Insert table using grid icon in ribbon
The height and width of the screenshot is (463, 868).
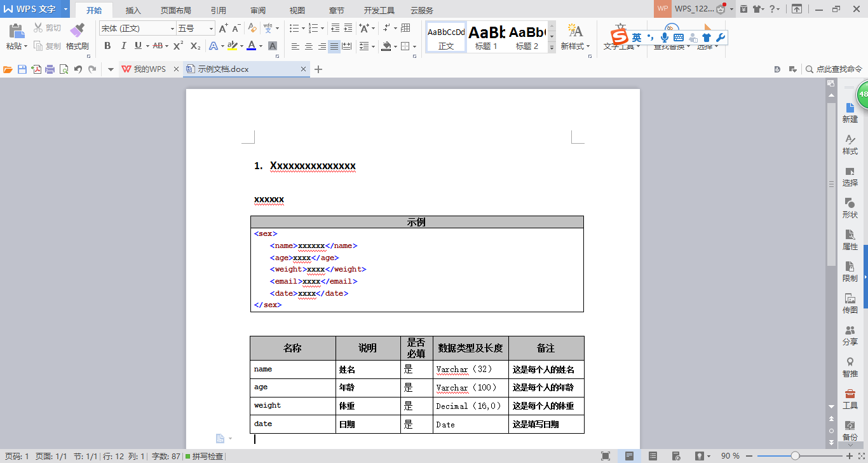(405, 28)
